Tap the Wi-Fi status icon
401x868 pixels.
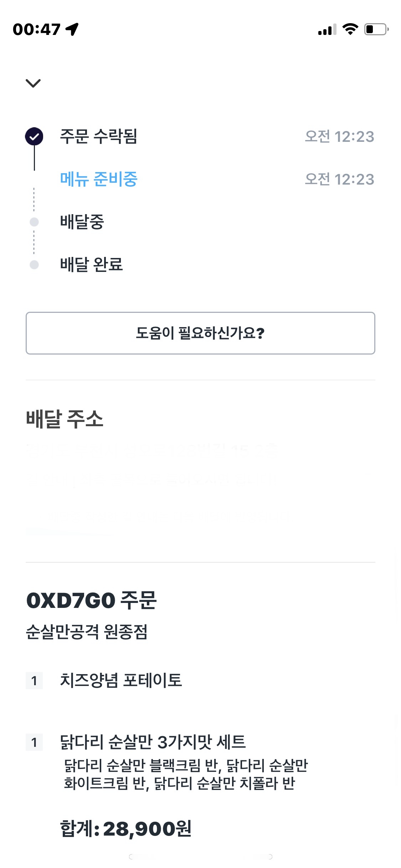(x=350, y=29)
